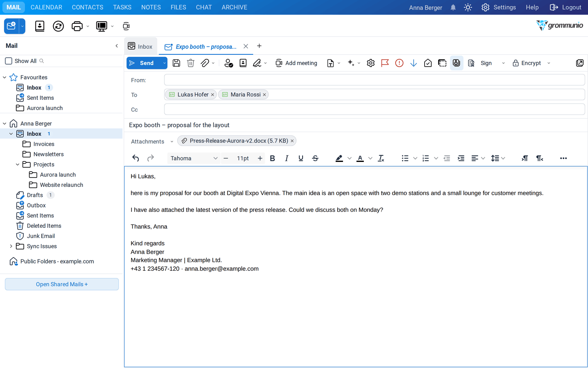
Task: Click the red follow-up flag icon
Action: point(385,63)
